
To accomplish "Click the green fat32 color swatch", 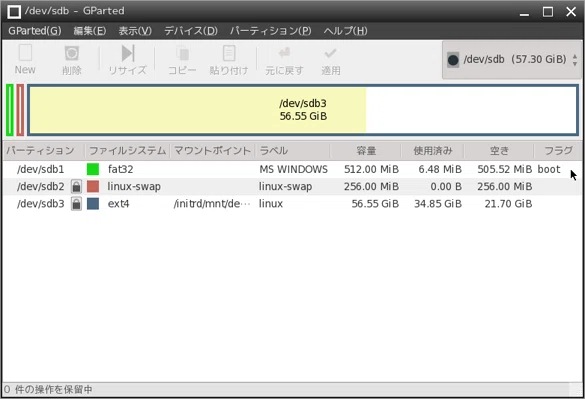I will [x=93, y=169].
